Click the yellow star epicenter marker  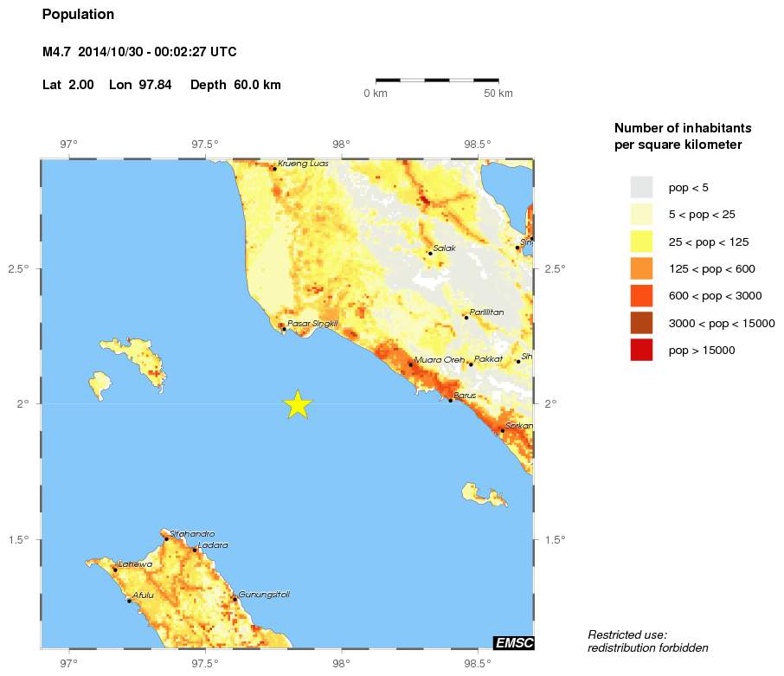coord(298,403)
